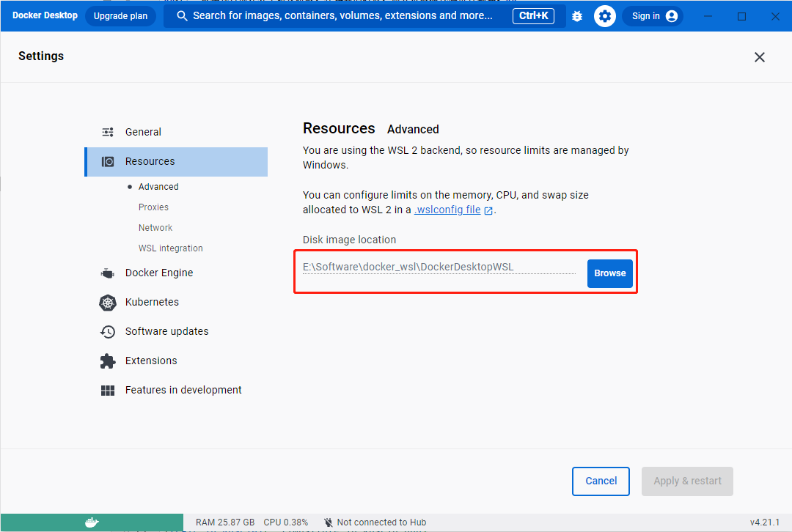The image size is (792, 532).
Task: Click the Docker Engine whale icon
Action: click(108, 273)
